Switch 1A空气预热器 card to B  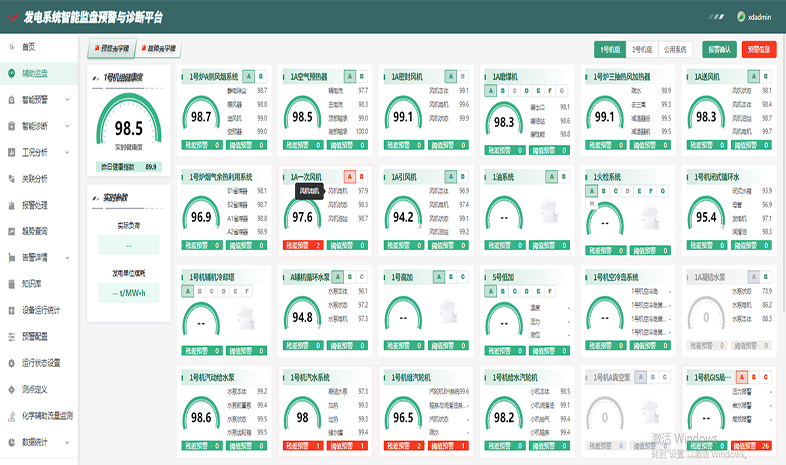point(363,76)
